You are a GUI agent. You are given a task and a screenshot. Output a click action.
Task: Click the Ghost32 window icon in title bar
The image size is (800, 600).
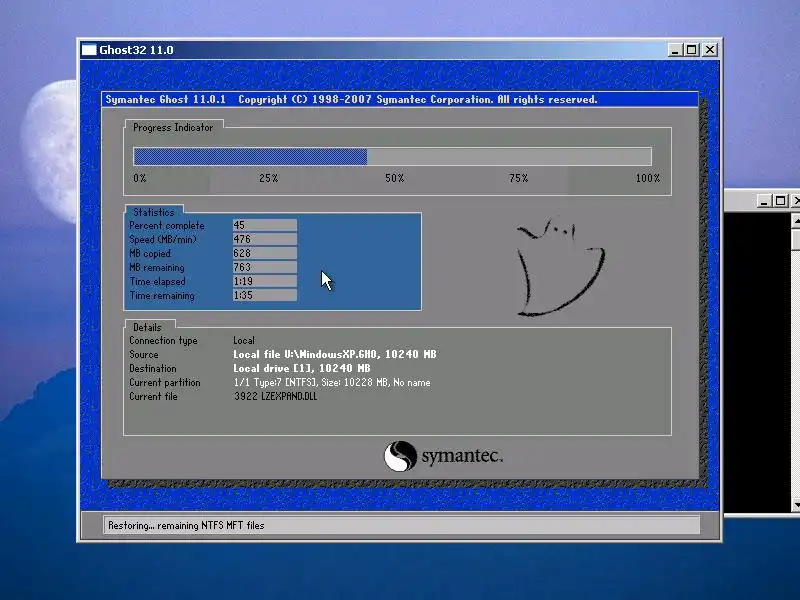click(x=89, y=49)
